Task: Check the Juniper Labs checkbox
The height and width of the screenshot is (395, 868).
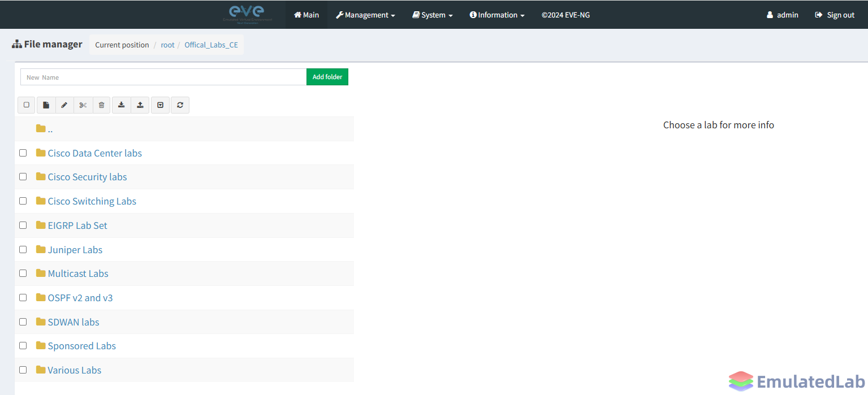Action: 23,249
